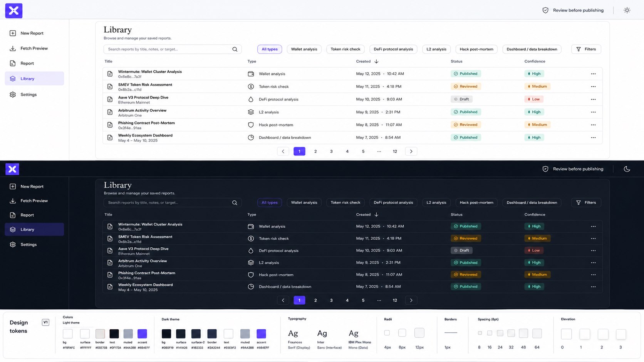This screenshot has height=362, width=644.
Task: Click the Token risk check icon in the light table
Action: [x=251, y=87]
